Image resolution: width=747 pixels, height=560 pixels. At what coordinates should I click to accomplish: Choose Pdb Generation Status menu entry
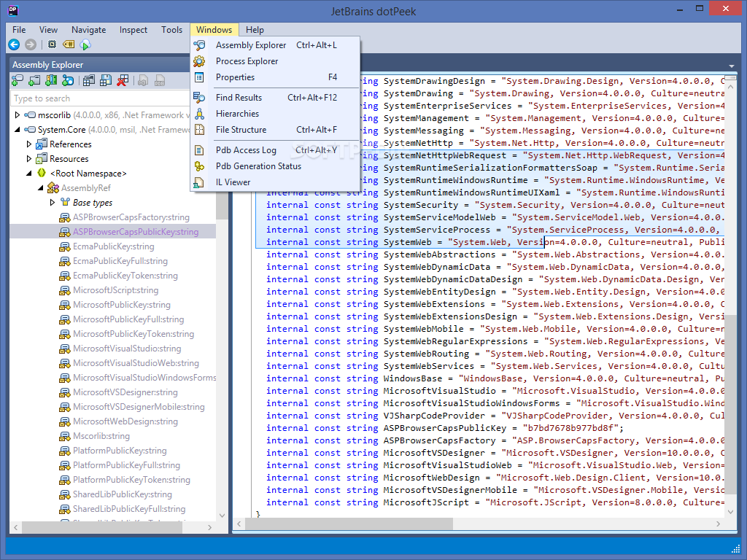pos(275,166)
